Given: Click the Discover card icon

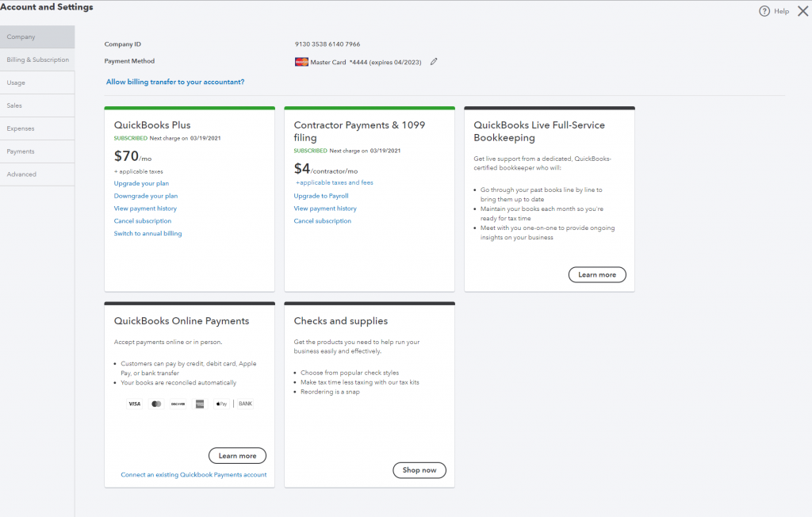Looking at the screenshot, I should (x=178, y=404).
